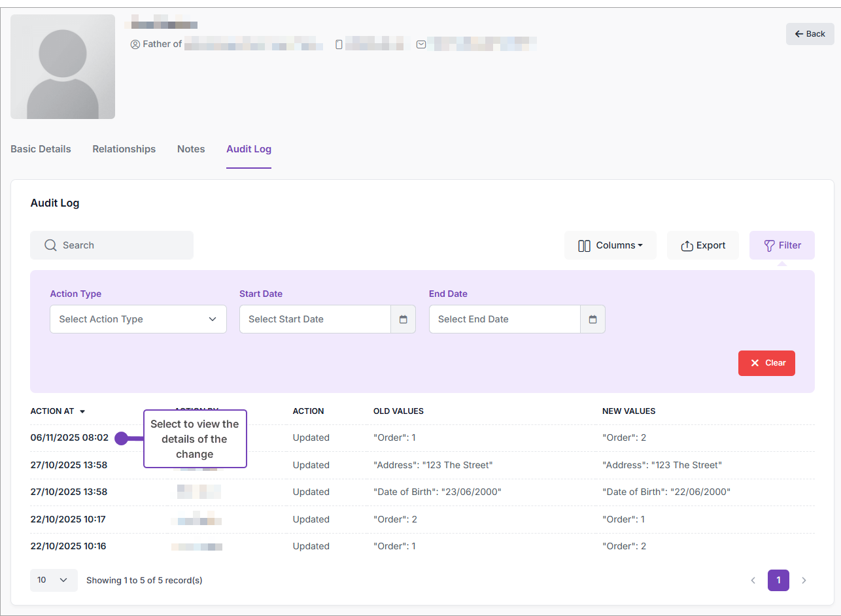
Task: Select page 1 in pagination
Action: point(778,580)
